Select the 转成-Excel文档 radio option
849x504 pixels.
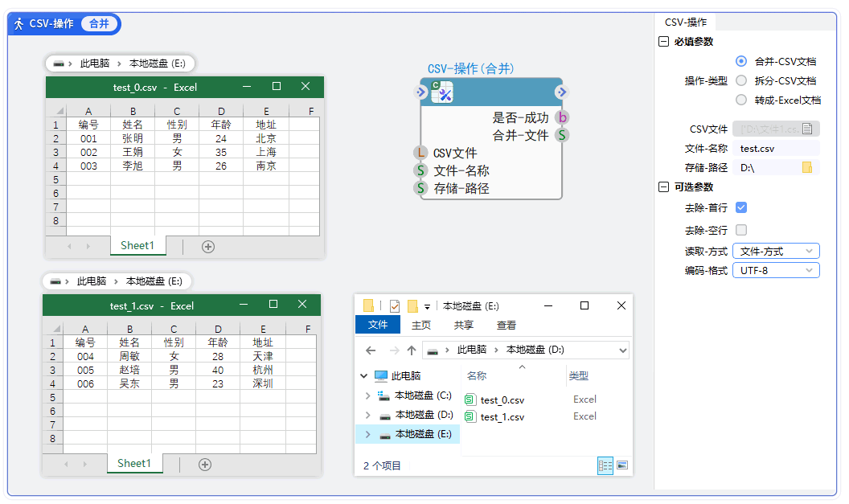coord(741,100)
